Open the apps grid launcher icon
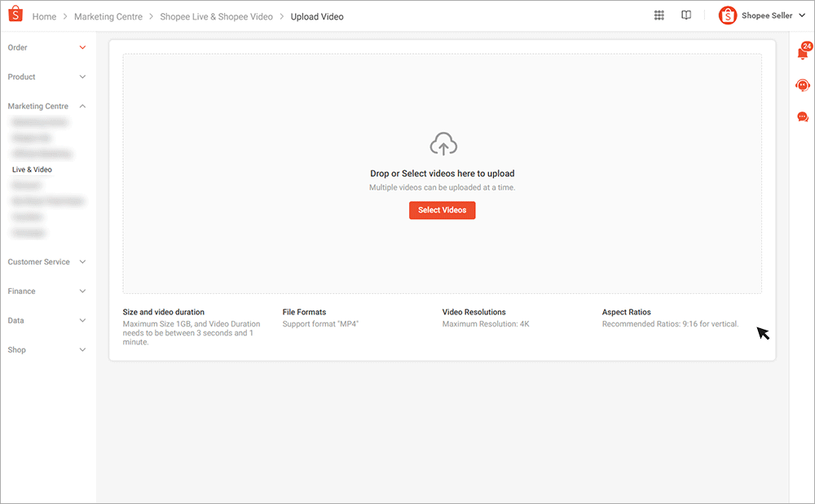Image resolution: width=815 pixels, height=504 pixels. pos(659,15)
